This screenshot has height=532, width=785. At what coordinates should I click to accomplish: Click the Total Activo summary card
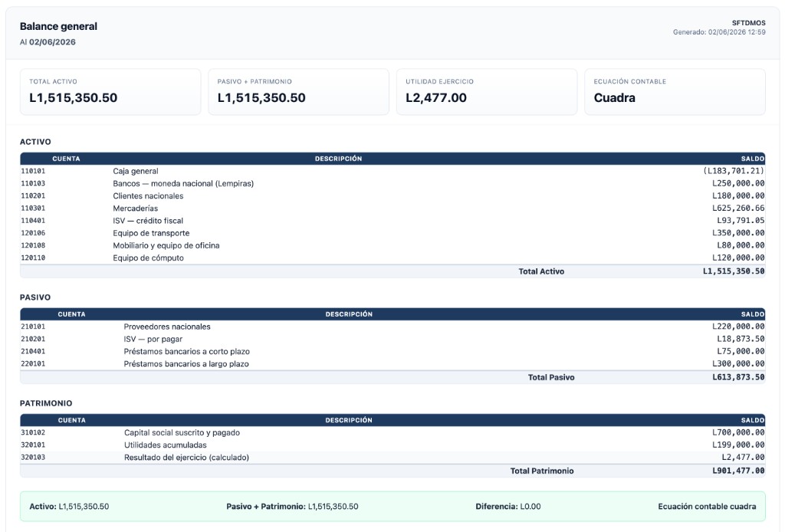(110, 92)
